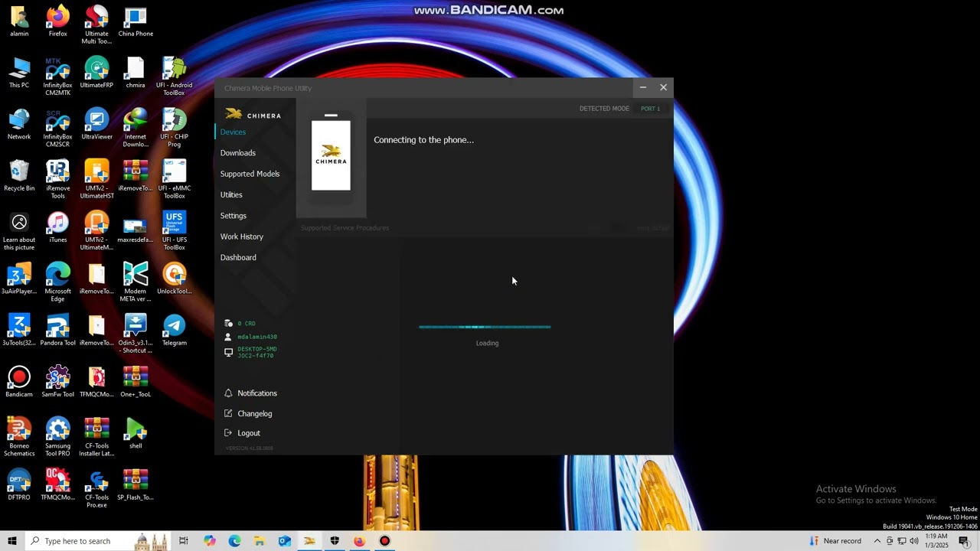Select the Telegram desktop icon
Viewport: 980px width, 551px height.
point(174,330)
